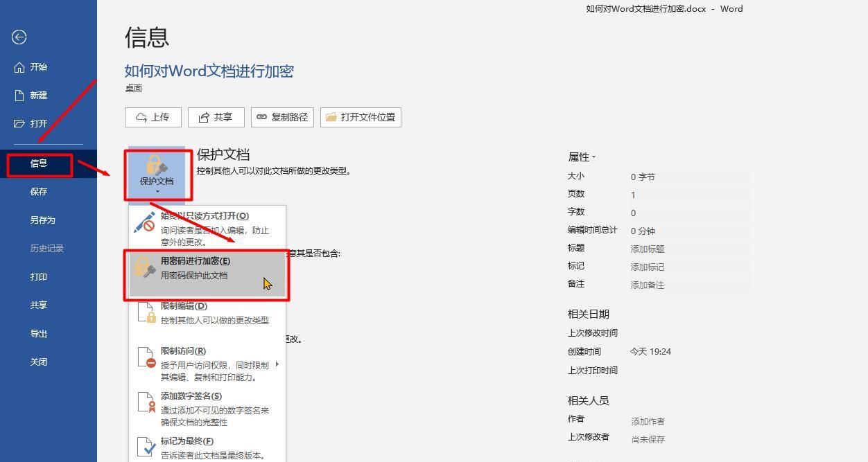This screenshot has height=462, width=868.
Task: Open the 保护文档 dropdown arrow
Action: [157, 188]
